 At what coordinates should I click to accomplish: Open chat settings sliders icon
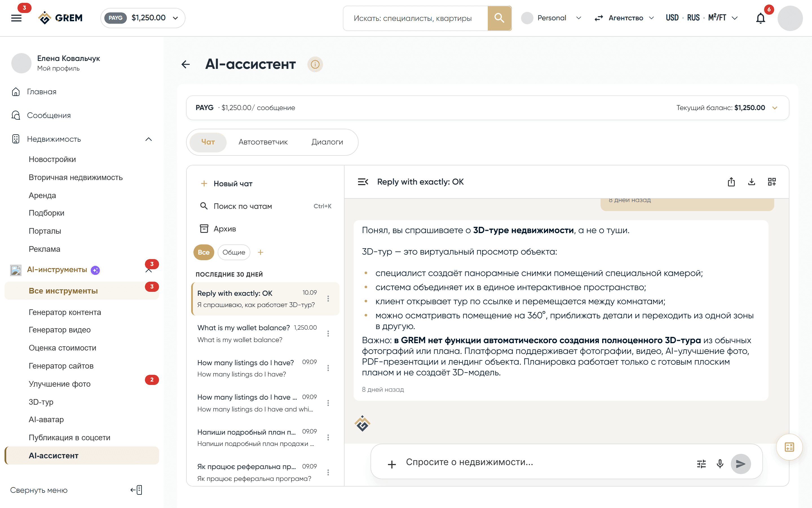click(701, 464)
